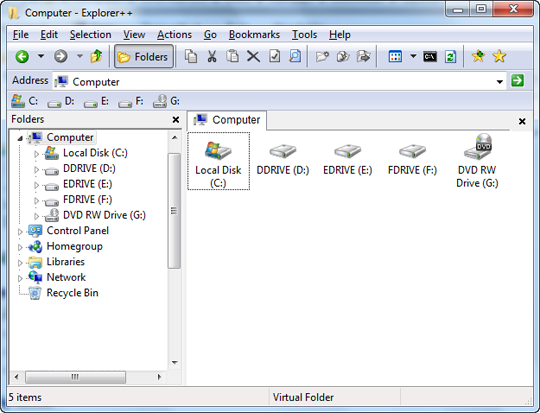Image resolution: width=540 pixels, height=413 pixels.
Task: Click the Move To toolbar icon
Action: coord(364,56)
